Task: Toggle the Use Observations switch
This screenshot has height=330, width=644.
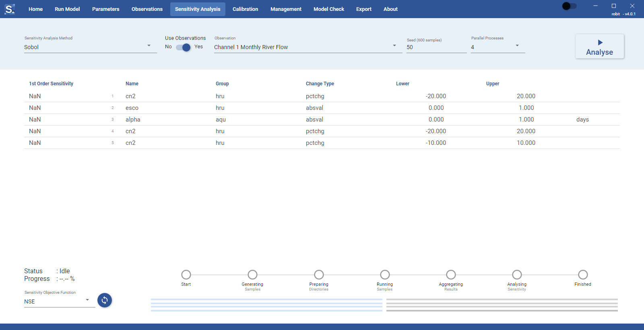Action: (x=183, y=47)
